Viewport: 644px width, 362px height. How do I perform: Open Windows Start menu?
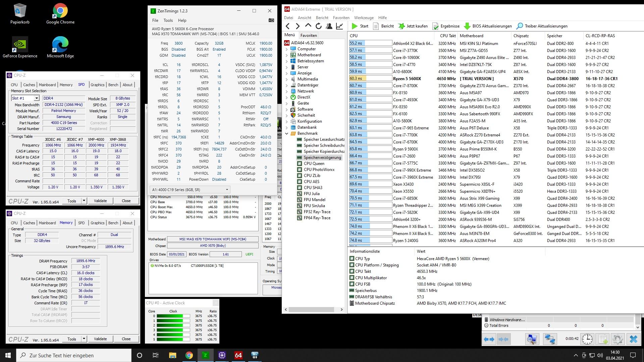point(8,355)
